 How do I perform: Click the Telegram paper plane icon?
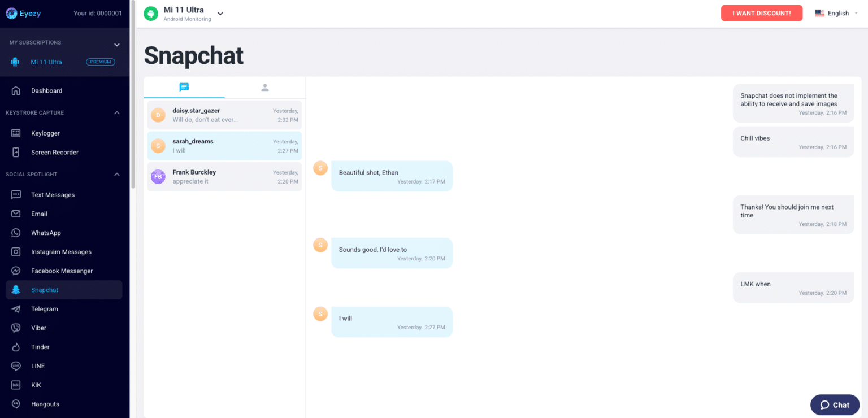point(16,309)
